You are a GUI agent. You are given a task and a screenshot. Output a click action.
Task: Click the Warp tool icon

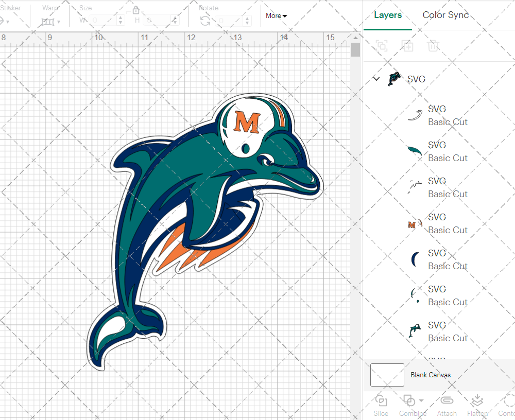47,22
